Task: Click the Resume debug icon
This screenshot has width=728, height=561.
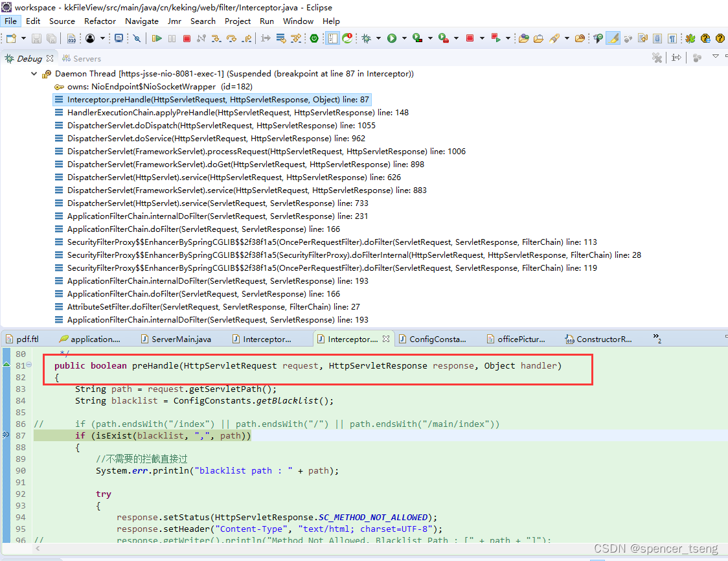Action: coord(157,39)
